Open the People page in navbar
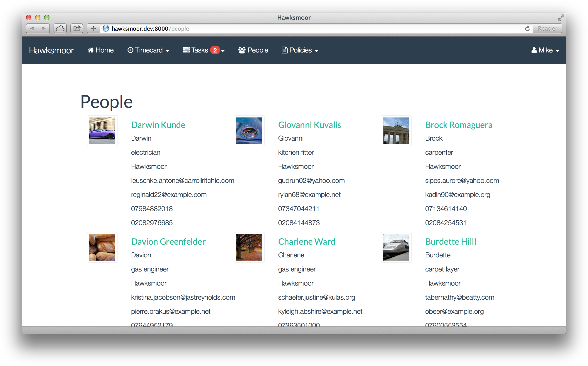The image size is (588, 366). [x=253, y=50]
